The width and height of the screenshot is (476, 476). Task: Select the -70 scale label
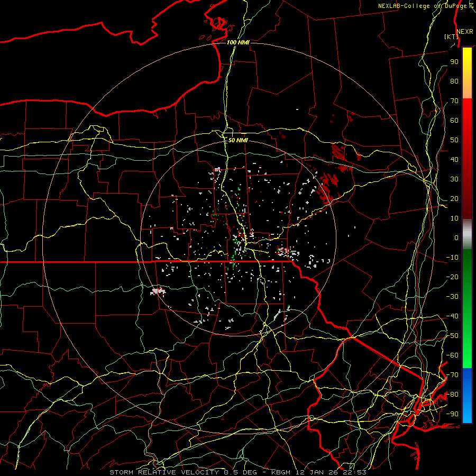point(452,375)
